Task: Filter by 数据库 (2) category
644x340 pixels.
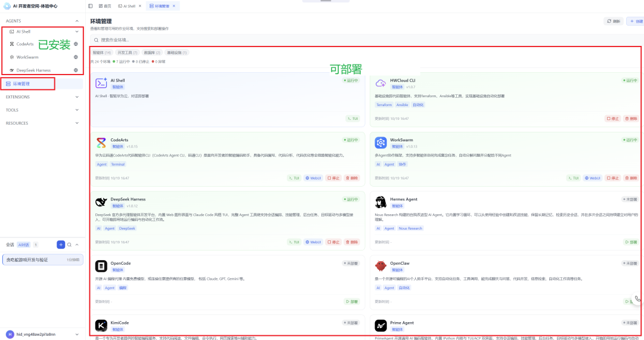Action: pyautogui.click(x=152, y=52)
